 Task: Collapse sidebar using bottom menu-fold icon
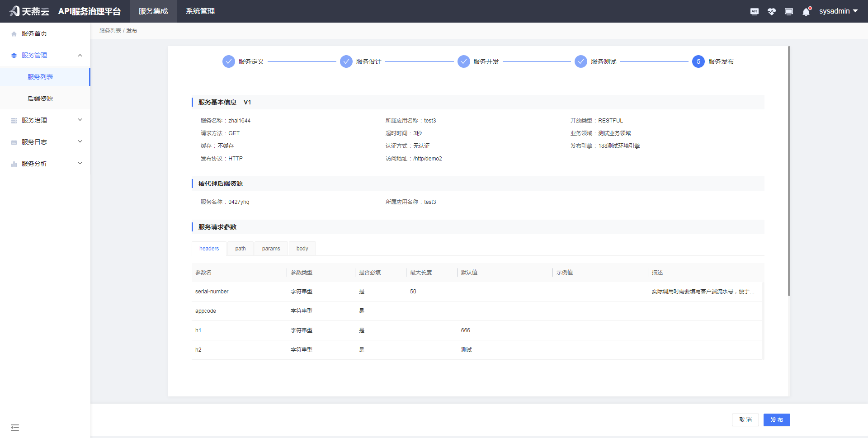click(x=15, y=428)
